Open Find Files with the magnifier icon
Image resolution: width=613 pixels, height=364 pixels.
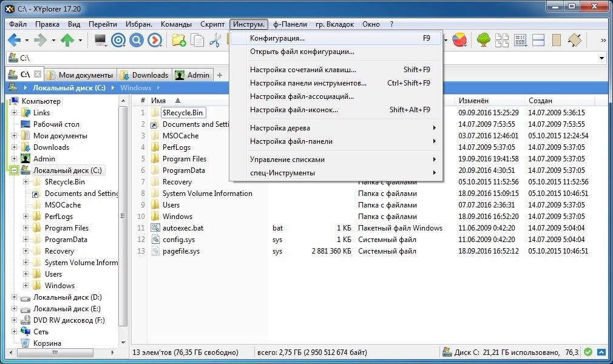tap(137, 40)
